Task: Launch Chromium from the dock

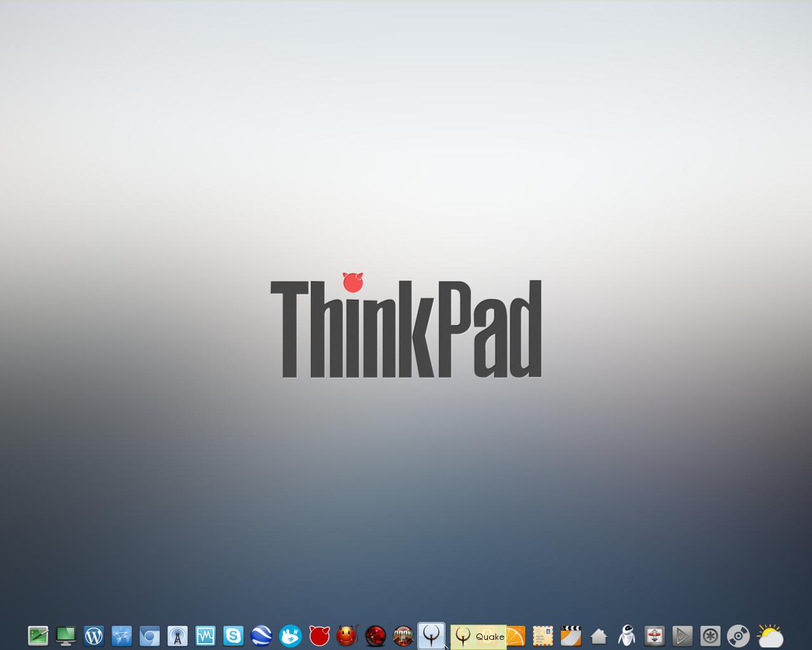Action: click(x=150, y=635)
